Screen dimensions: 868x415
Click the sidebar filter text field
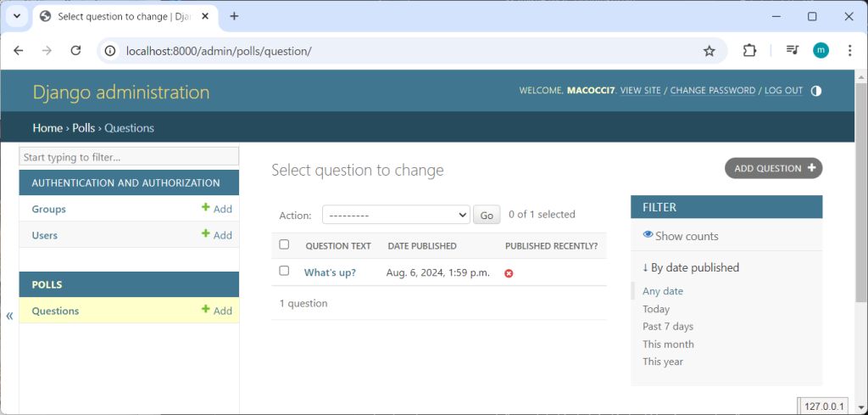click(129, 157)
